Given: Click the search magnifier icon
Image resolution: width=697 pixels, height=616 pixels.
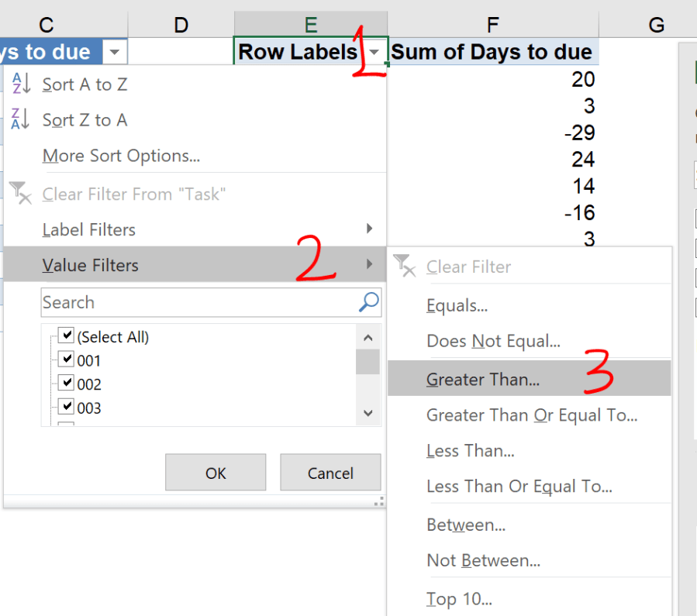Looking at the screenshot, I should tap(370, 302).
